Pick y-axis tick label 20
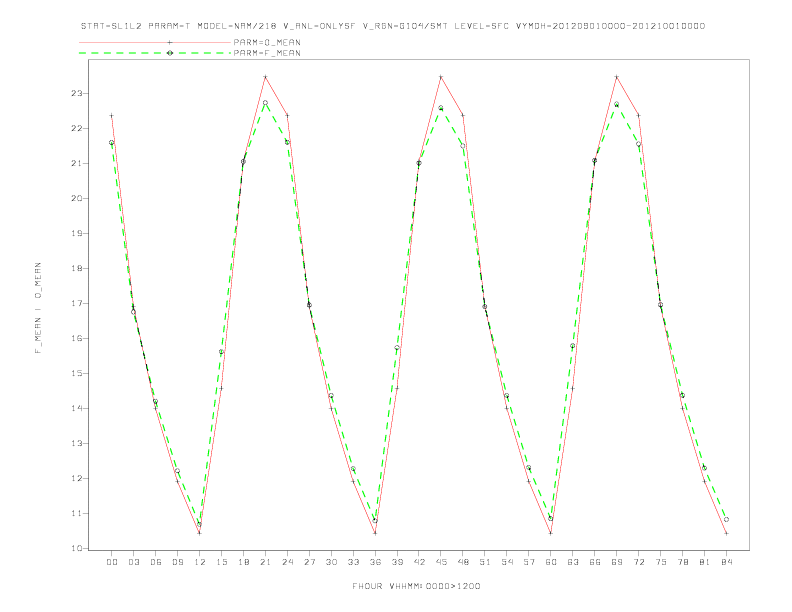Screen dimensions: 792x612 coord(77,198)
